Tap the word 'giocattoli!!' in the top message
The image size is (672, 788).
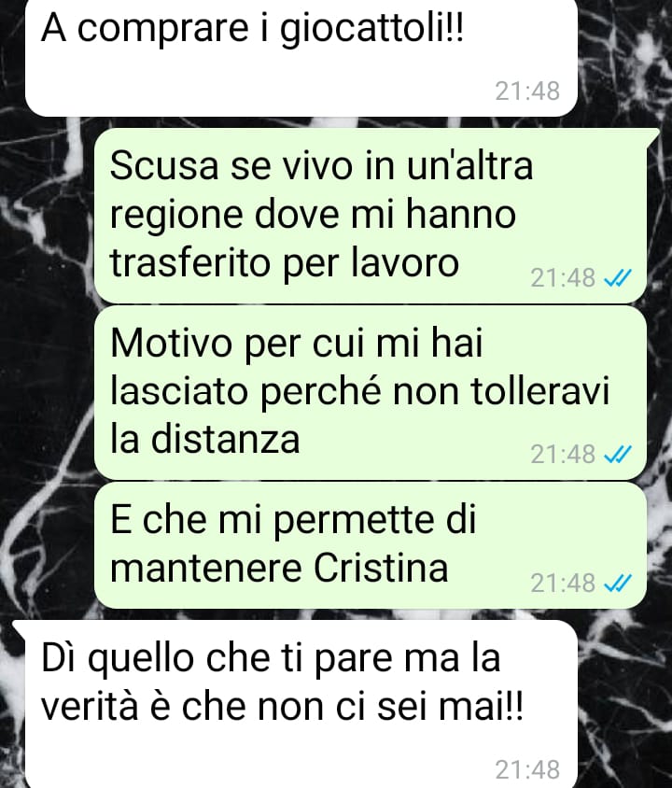click(x=371, y=31)
